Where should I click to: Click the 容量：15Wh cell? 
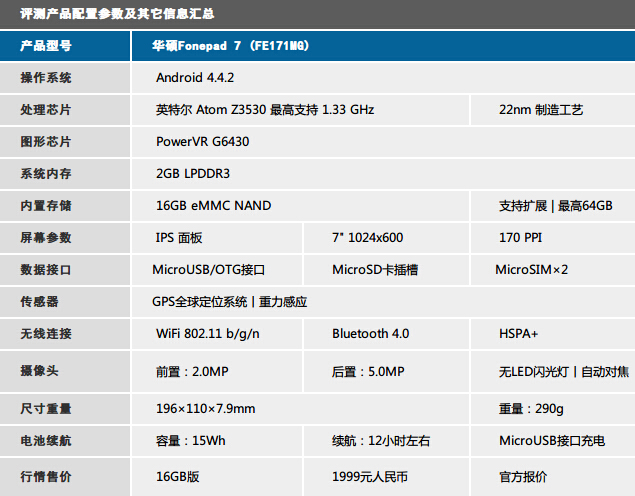[217, 441]
